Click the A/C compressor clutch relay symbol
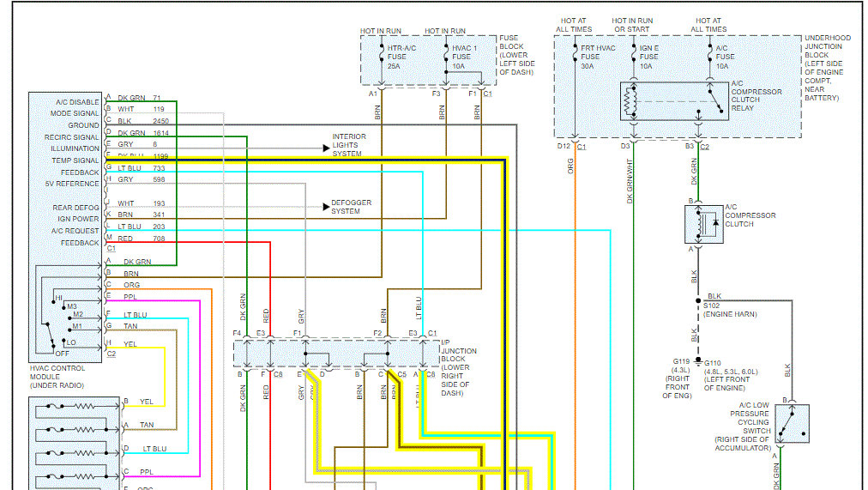 pyautogui.click(x=674, y=100)
